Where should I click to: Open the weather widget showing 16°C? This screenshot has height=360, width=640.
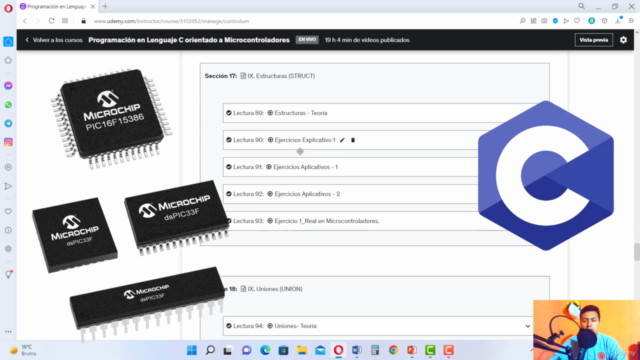[x=23, y=350]
